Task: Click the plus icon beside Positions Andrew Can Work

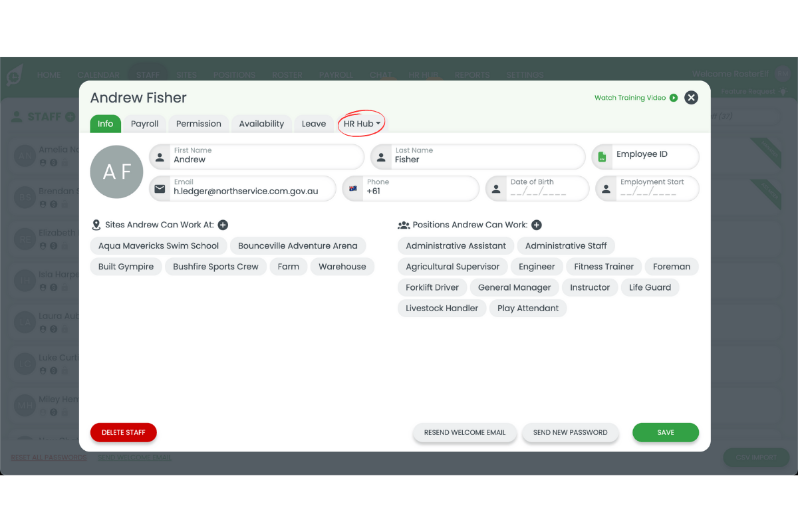Action: tap(536, 224)
